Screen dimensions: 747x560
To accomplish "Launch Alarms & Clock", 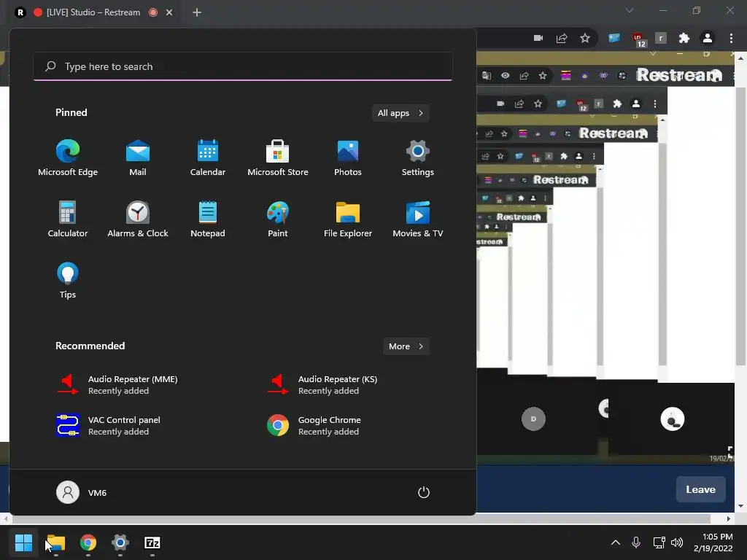I will [138, 219].
